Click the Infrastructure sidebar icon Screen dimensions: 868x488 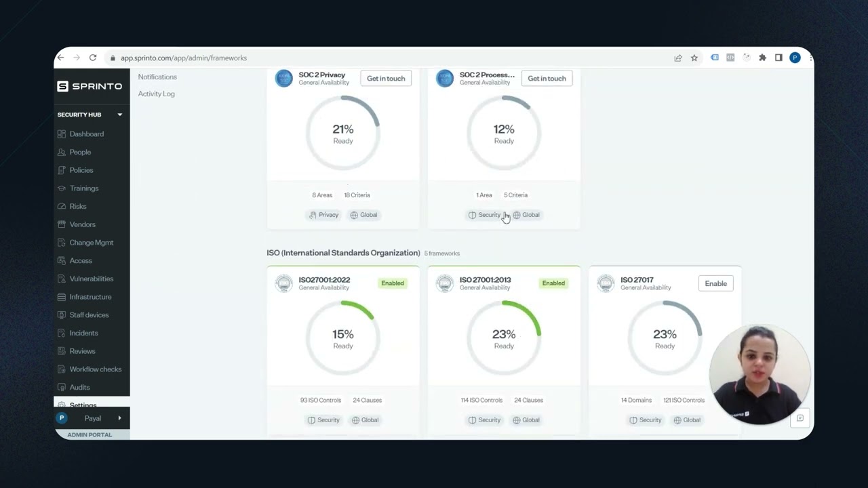point(62,297)
